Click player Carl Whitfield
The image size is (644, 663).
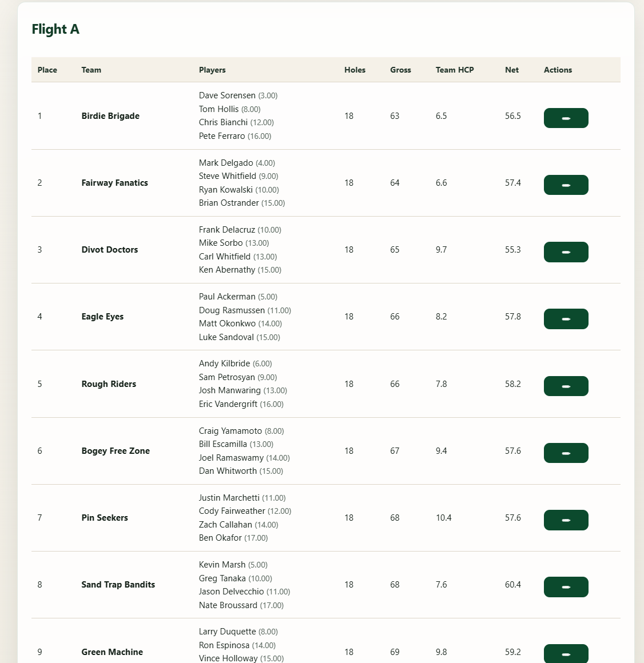pyautogui.click(x=225, y=257)
